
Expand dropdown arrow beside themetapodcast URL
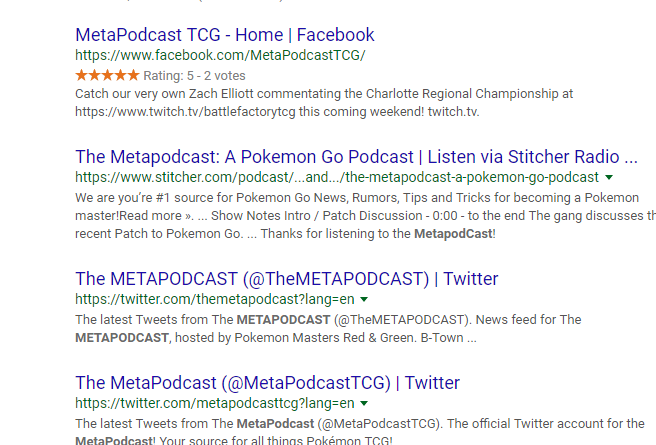[364, 299]
